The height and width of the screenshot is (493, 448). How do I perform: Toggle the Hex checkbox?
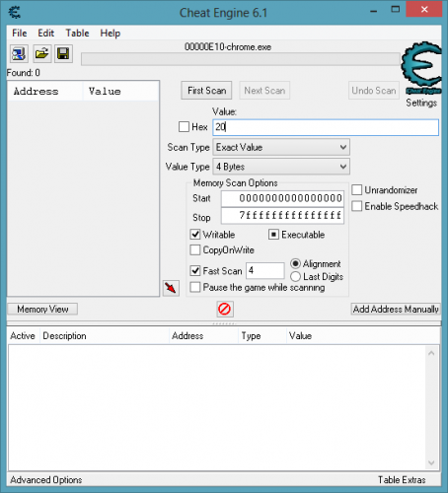(184, 127)
